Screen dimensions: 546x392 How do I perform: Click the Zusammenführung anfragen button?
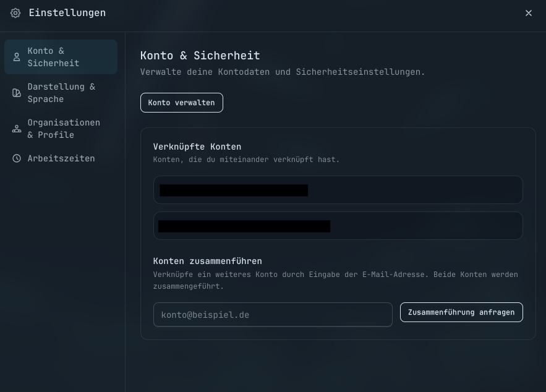461,312
